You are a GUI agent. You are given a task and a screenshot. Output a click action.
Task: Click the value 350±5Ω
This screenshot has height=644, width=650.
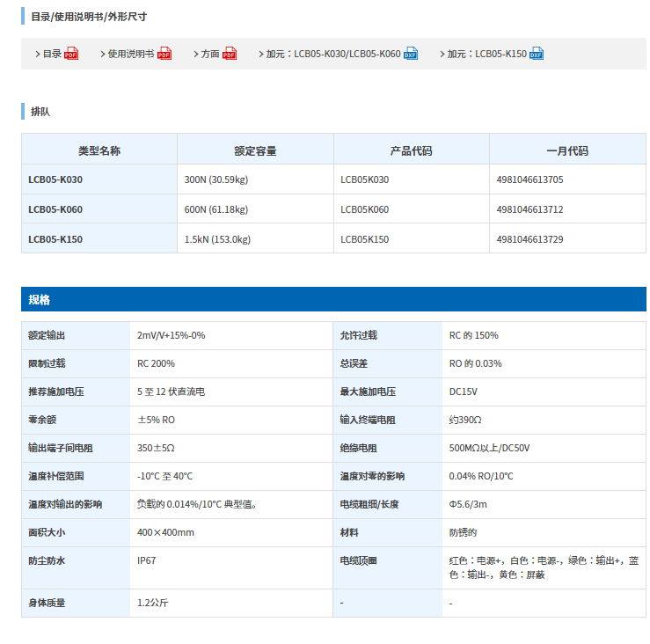point(156,449)
